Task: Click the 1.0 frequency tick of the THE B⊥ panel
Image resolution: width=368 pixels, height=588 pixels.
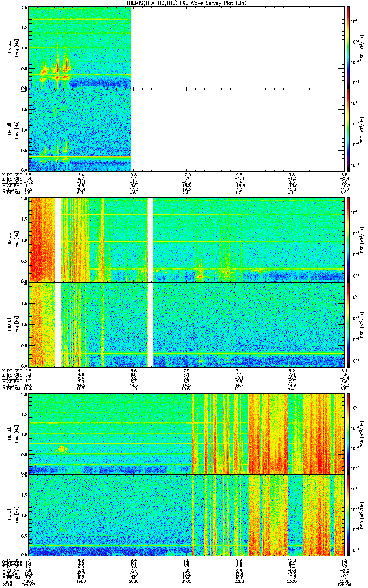Action: (25, 434)
